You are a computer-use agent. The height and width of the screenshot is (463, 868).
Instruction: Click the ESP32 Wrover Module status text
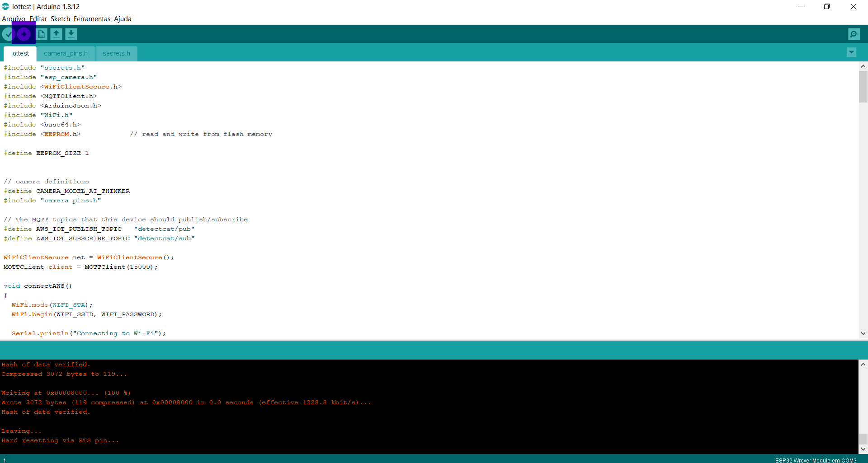(815, 460)
